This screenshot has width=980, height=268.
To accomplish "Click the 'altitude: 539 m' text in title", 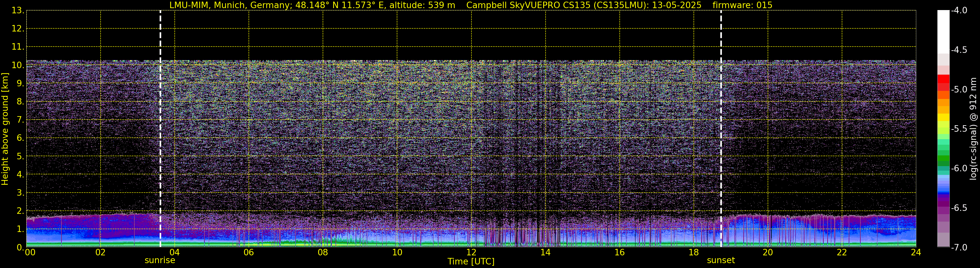I will coord(422,5).
